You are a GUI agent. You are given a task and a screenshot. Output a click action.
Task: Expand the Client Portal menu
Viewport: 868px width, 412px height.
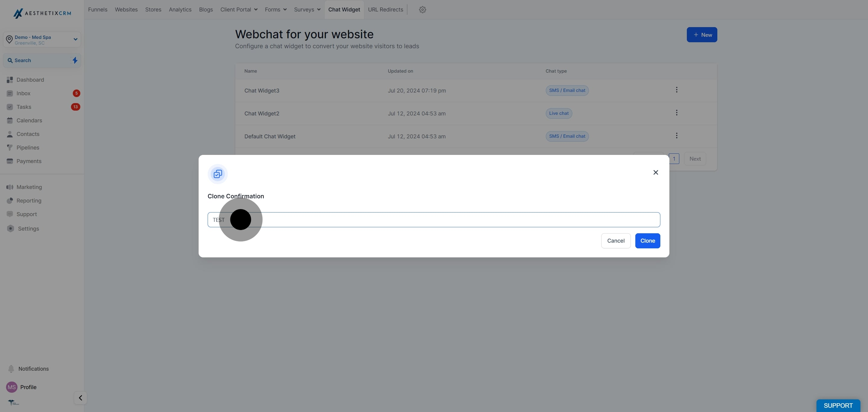coord(239,10)
